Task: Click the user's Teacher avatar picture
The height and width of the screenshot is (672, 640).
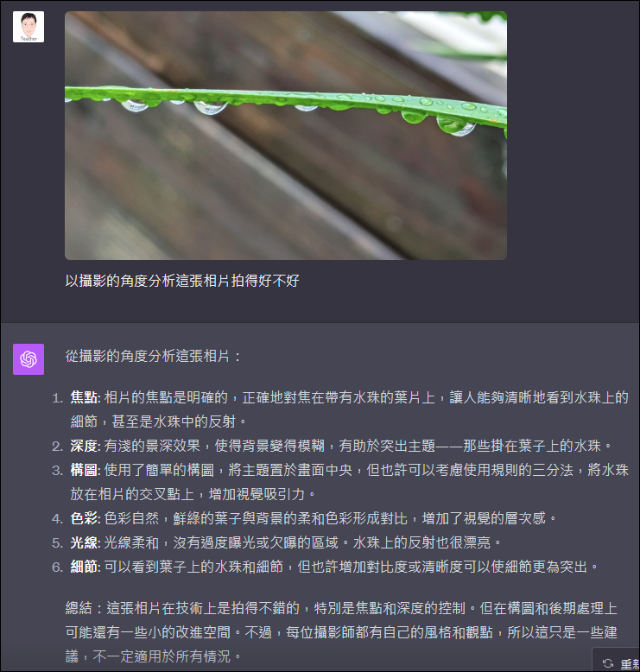Action: point(29,27)
